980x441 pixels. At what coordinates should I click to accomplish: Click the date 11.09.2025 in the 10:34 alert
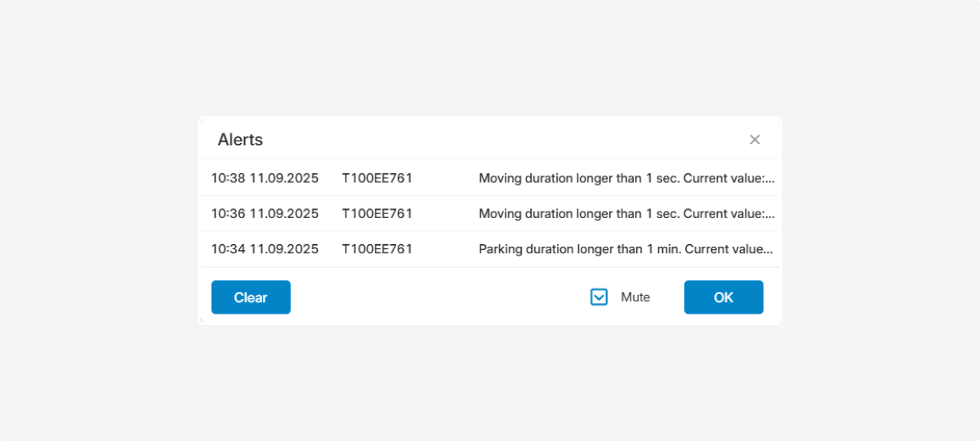click(x=283, y=249)
